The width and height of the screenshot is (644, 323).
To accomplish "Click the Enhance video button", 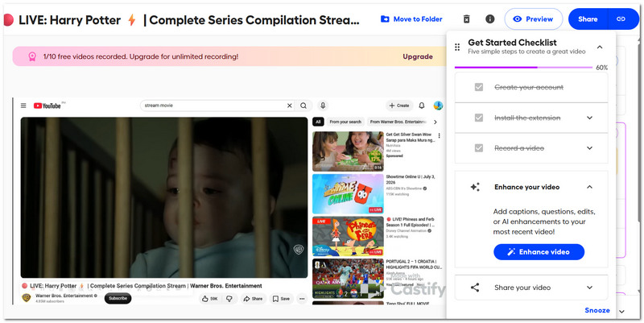I will coord(539,252).
